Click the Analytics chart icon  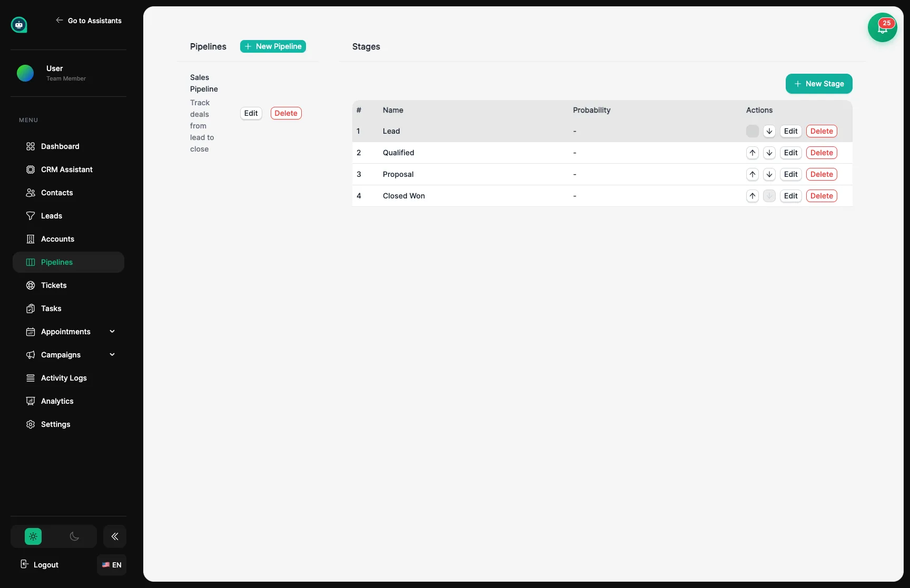[x=31, y=401]
